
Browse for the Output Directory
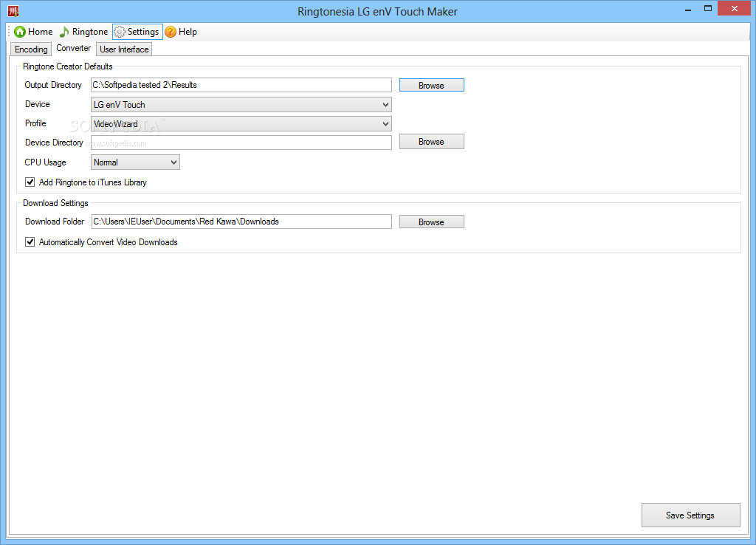coord(431,86)
